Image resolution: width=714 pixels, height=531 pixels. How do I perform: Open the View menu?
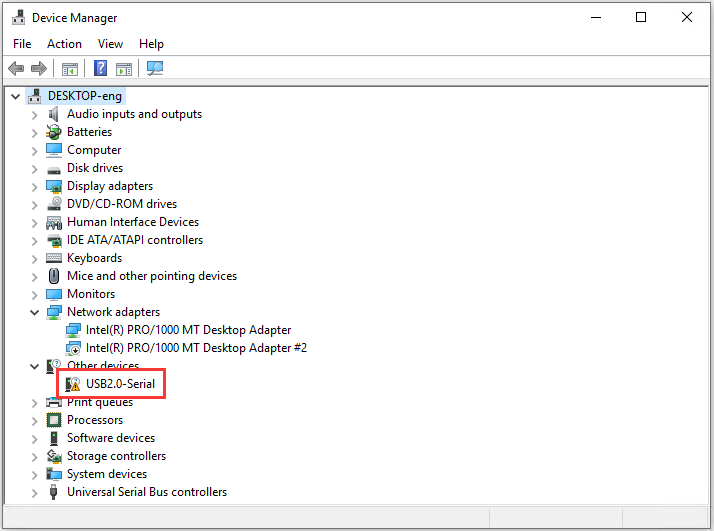[x=110, y=44]
